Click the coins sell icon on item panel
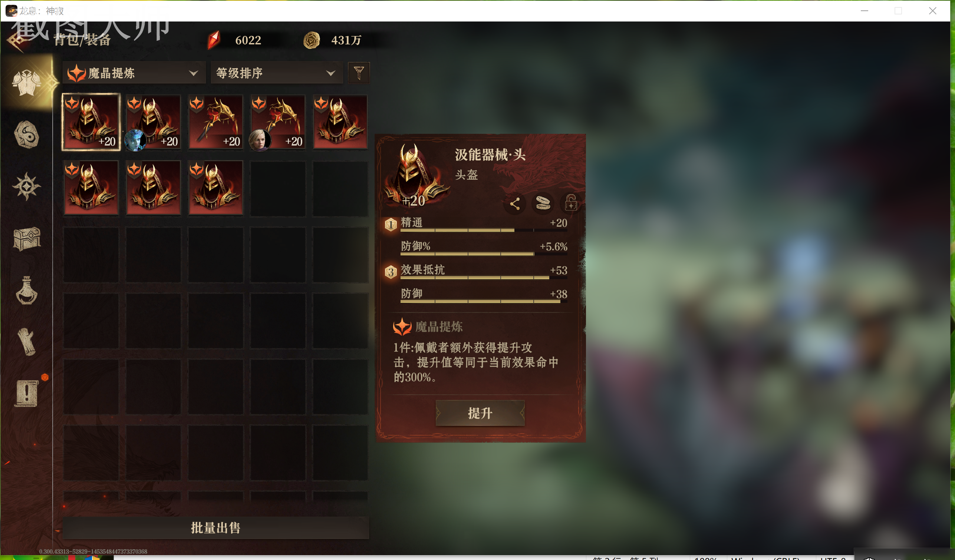Image resolution: width=955 pixels, height=560 pixels. coord(543,203)
